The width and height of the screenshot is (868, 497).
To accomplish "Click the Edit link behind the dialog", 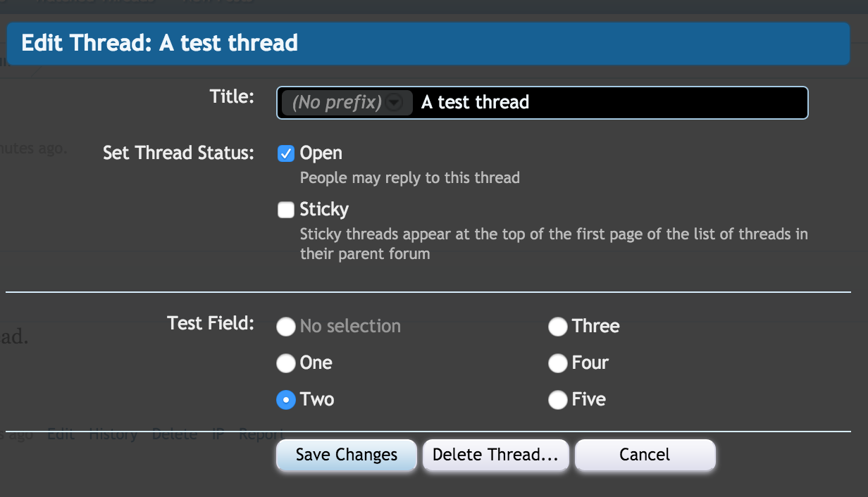I will click(x=61, y=434).
